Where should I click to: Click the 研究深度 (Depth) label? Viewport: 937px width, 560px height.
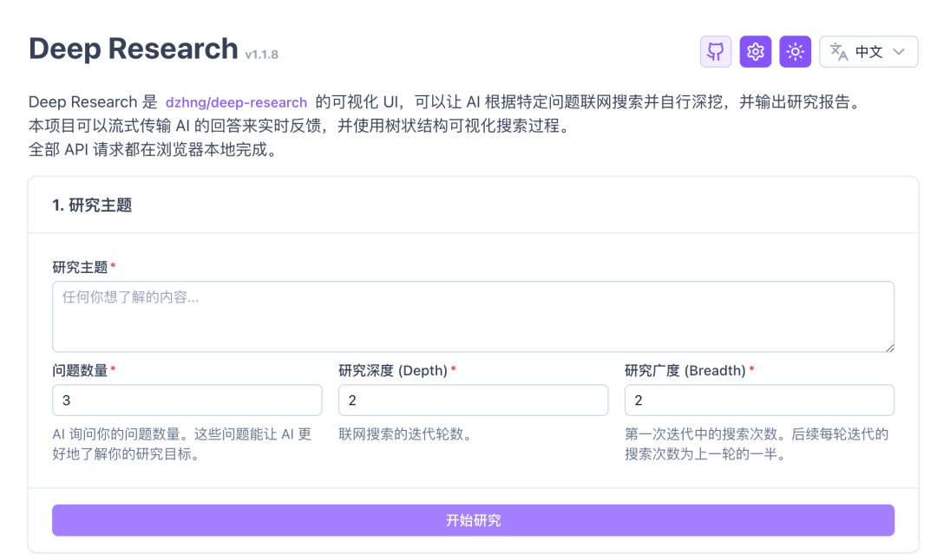coord(393,371)
